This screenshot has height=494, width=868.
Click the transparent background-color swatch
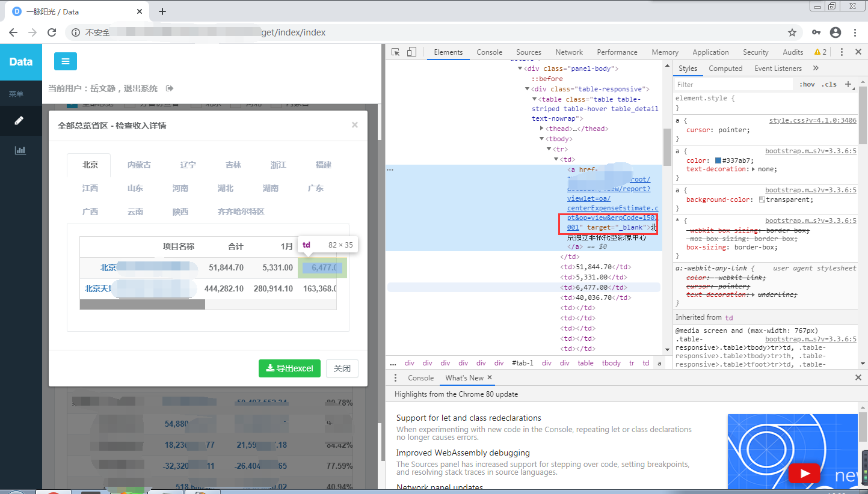click(762, 200)
